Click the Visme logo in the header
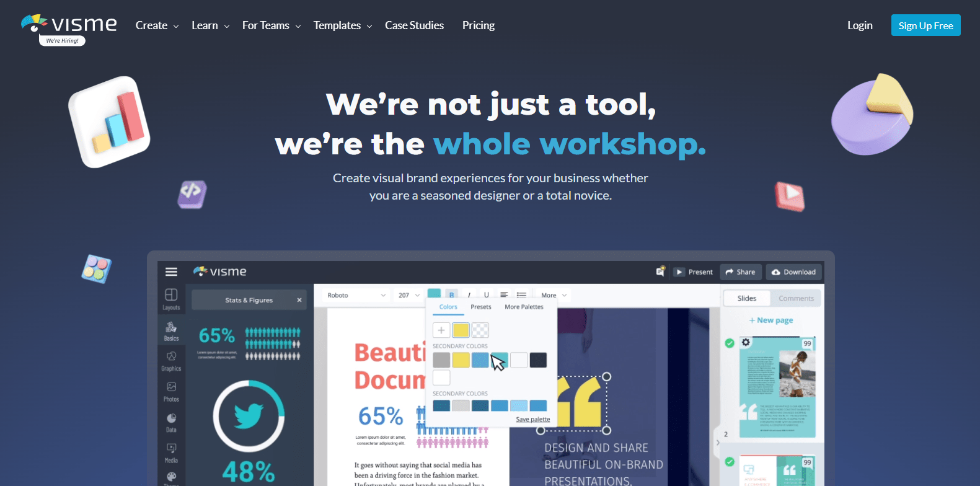Screen dimensions: 980x486 pos(69,24)
